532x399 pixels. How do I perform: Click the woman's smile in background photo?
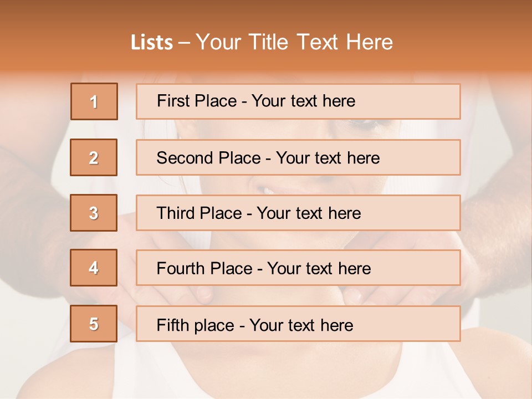(273, 188)
